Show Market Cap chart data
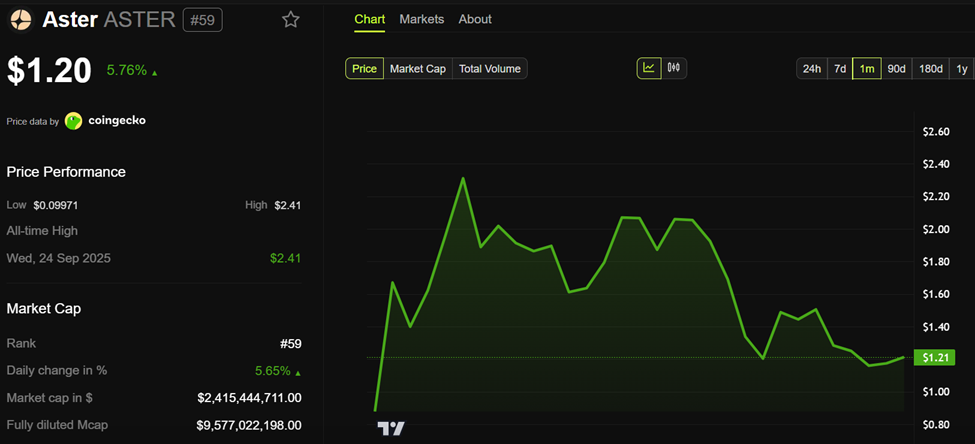This screenshot has width=975, height=444. (418, 68)
